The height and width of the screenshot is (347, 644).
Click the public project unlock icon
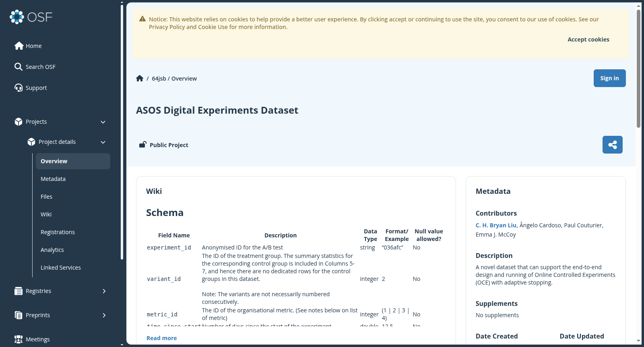pos(142,145)
